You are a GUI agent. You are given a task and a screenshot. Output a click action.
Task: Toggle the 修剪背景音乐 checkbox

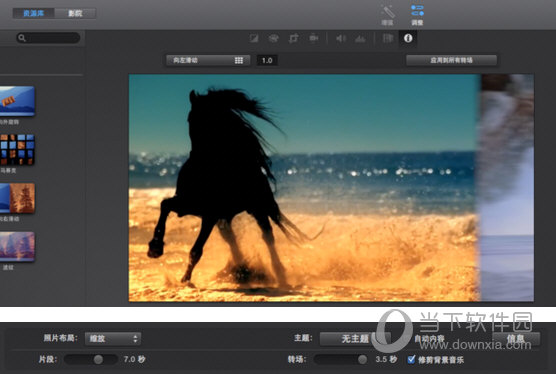click(411, 359)
